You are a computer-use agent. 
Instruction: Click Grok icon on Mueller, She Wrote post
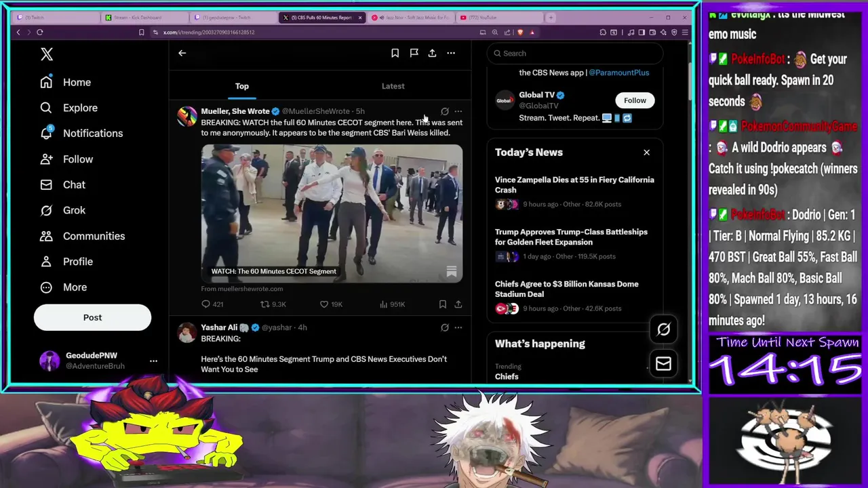[445, 111]
